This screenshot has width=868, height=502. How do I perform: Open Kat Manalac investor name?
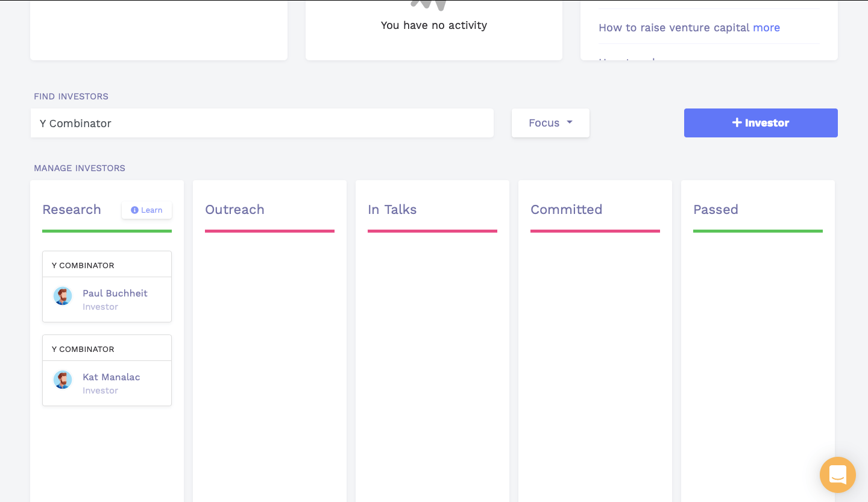pos(112,377)
